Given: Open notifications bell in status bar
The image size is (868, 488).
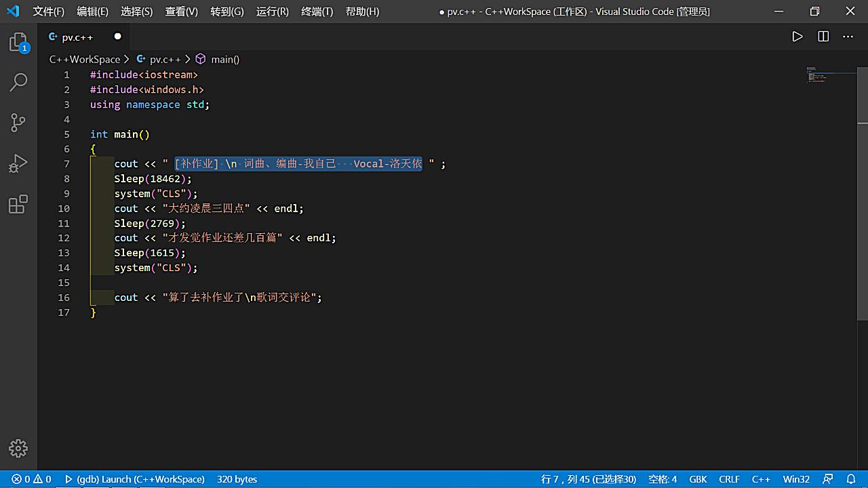Looking at the screenshot, I should (x=852, y=479).
